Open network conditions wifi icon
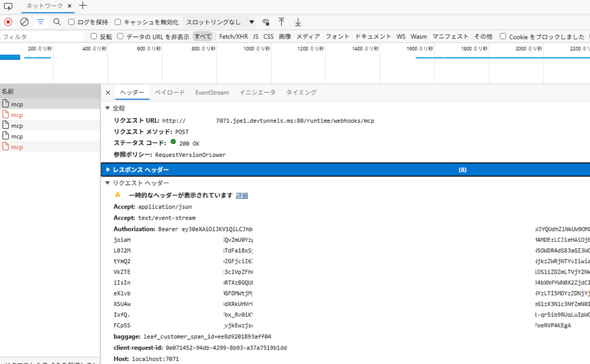 coord(266,22)
